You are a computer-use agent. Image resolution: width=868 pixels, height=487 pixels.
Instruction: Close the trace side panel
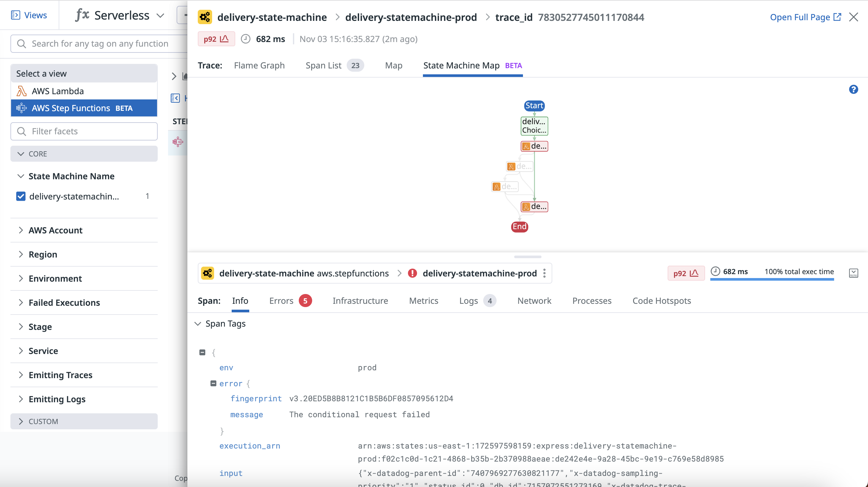(854, 17)
